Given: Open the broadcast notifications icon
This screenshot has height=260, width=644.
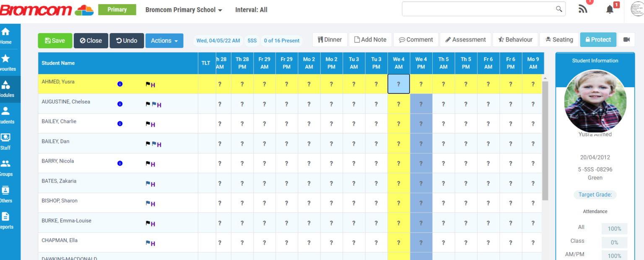Looking at the screenshot, I should (582, 8).
